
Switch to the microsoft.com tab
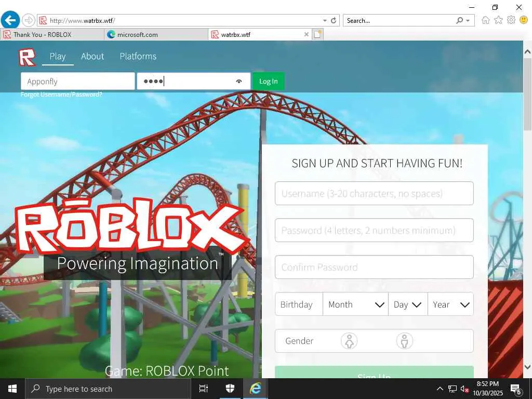(x=156, y=34)
